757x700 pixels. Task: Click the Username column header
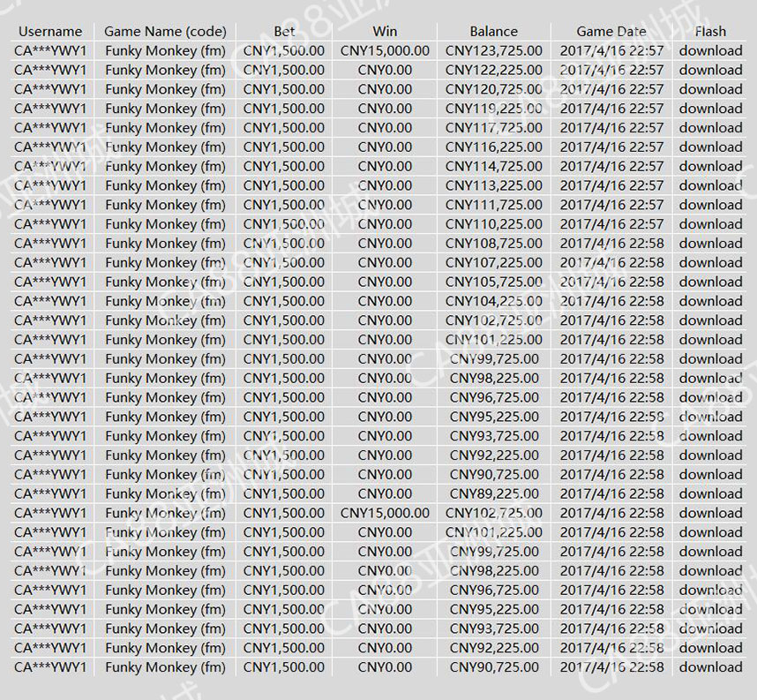50,32
